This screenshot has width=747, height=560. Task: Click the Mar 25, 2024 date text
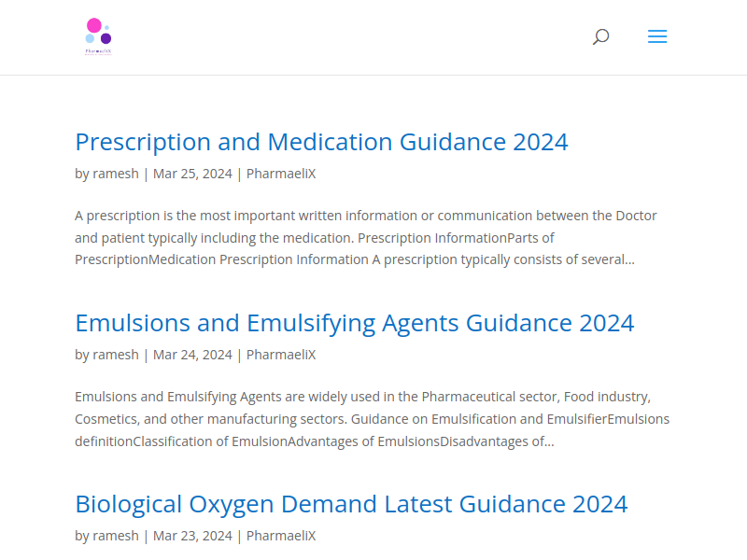(192, 174)
